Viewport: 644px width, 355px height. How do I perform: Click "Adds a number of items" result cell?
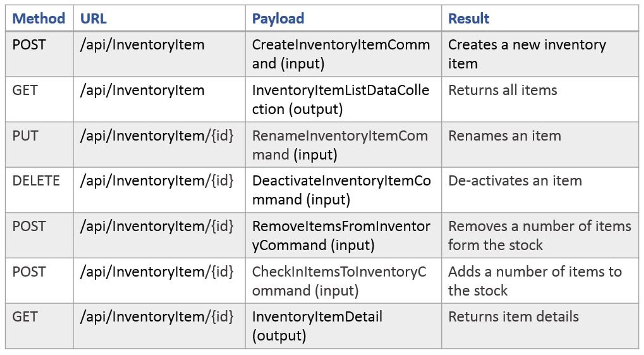(x=535, y=281)
